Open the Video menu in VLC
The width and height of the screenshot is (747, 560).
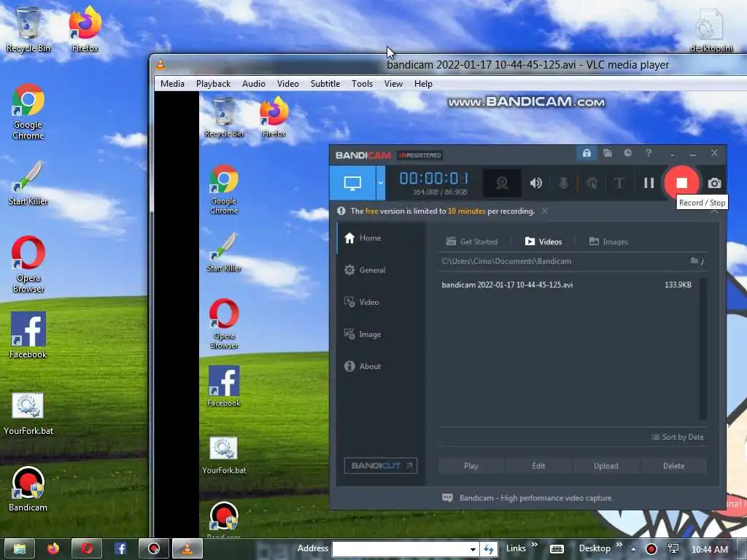(x=287, y=84)
